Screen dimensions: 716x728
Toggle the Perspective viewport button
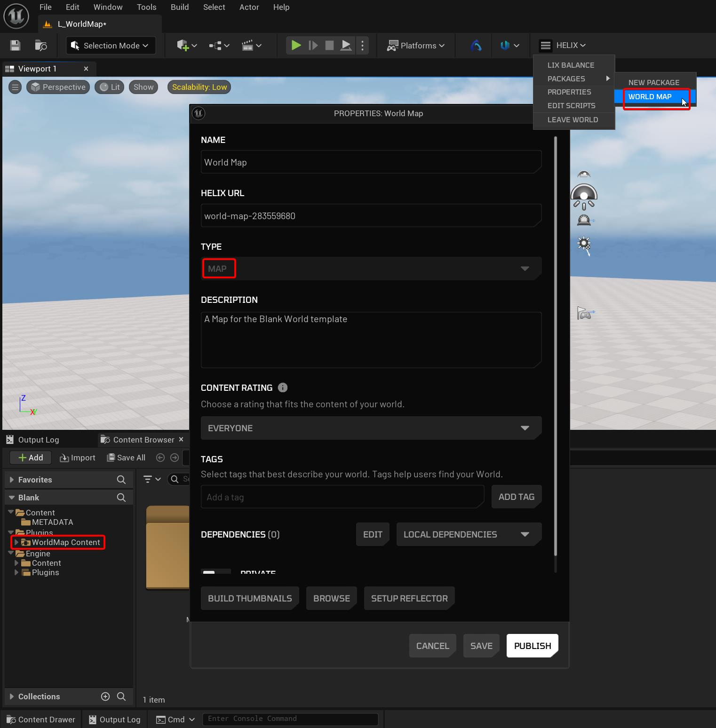pyautogui.click(x=58, y=87)
